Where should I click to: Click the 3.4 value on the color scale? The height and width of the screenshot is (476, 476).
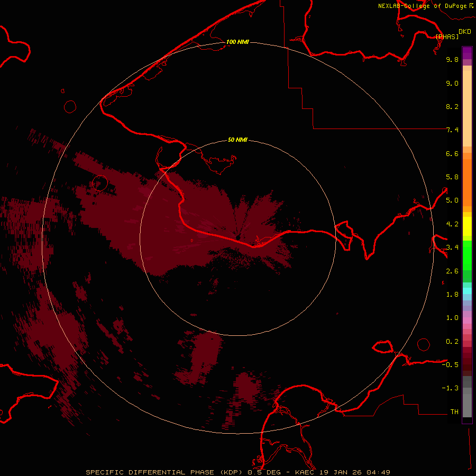(x=452, y=248)
